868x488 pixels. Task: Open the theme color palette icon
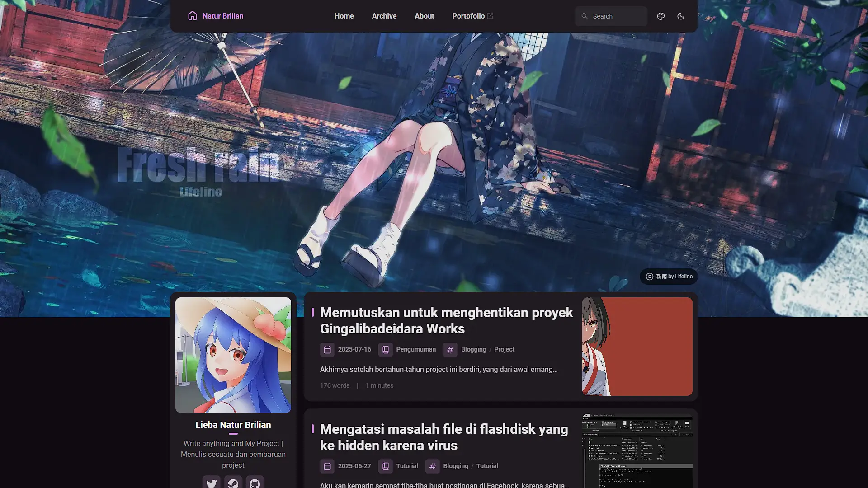click(x=661, y=16)
